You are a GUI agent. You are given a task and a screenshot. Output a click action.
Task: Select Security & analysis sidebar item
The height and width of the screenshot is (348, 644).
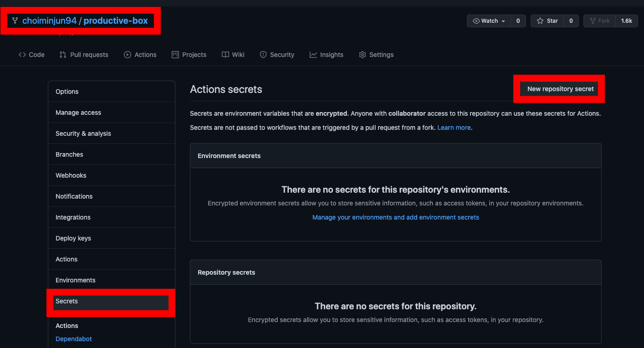coord(112,133)
